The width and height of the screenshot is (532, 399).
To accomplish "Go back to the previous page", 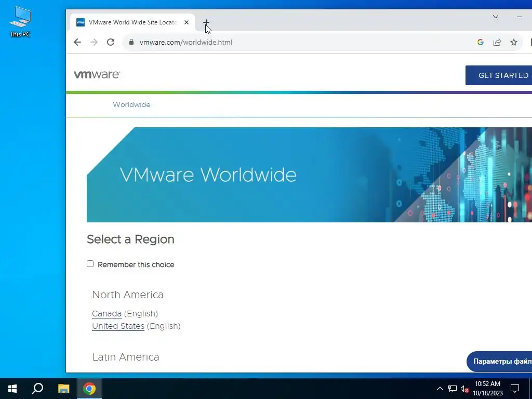I will (x=77, y=42).
